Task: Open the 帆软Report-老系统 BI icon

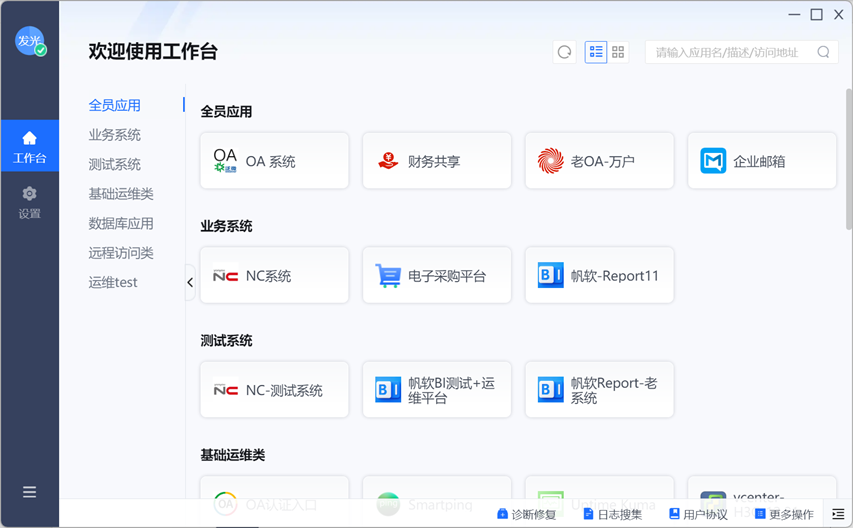Action: click(551, 390)
